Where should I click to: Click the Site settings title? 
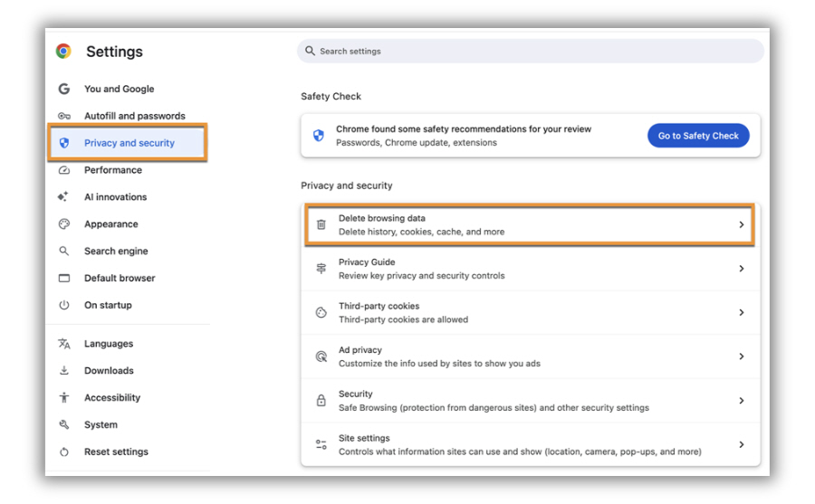[364, 438]
